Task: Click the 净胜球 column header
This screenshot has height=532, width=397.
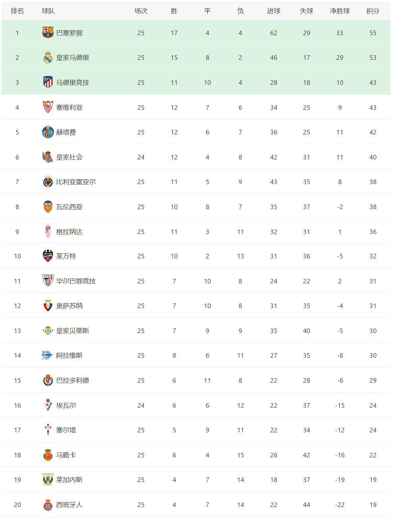Action: click(x=340, y=11)
